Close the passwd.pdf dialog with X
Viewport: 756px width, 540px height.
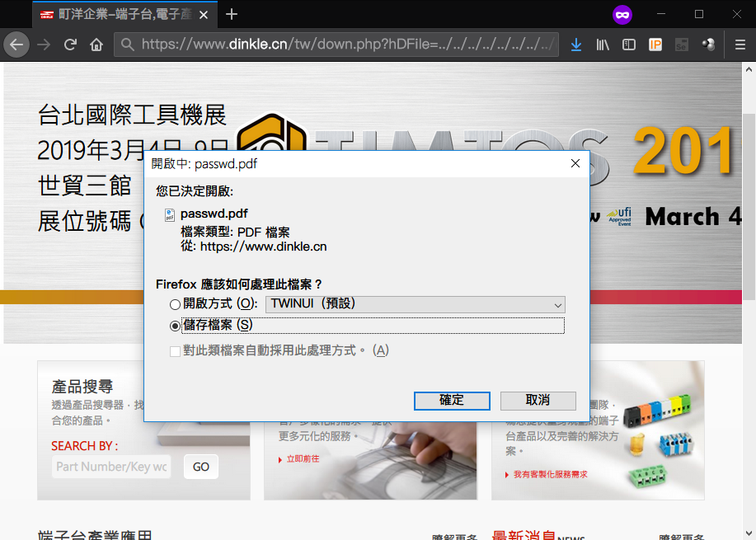[x=575, y=163]
